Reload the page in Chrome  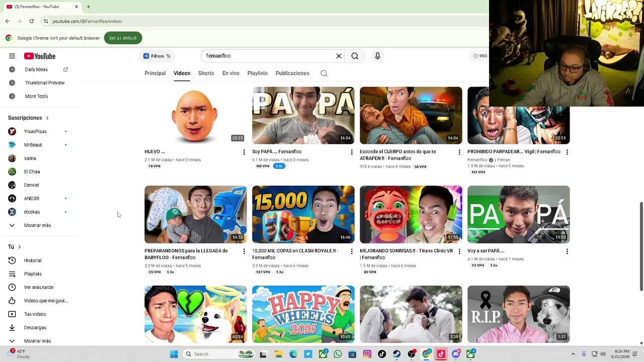click(x=31, y=21)
